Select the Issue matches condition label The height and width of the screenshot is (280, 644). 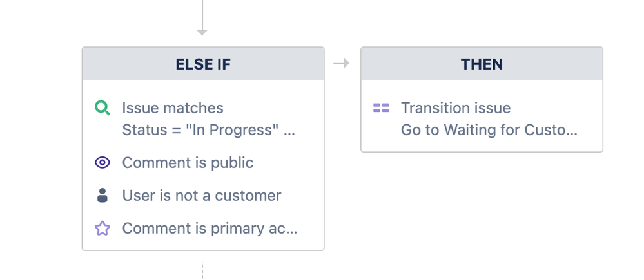tap(173, 108)
